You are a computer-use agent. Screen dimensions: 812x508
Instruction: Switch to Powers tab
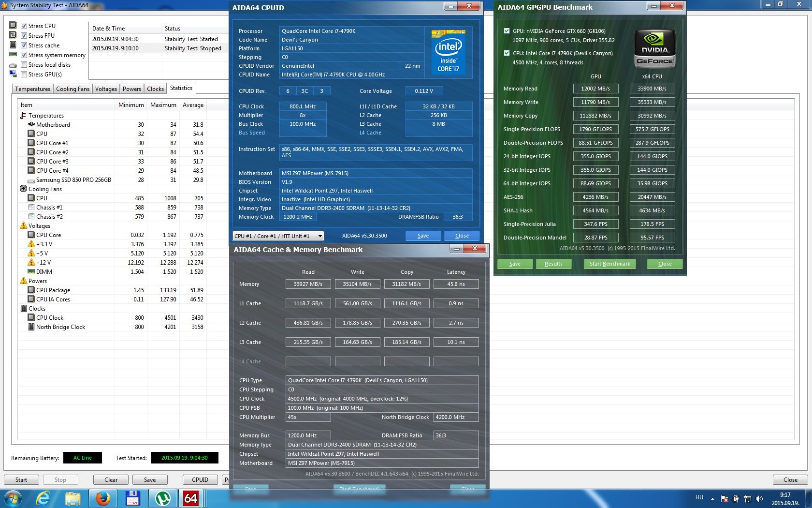(132, 89)
